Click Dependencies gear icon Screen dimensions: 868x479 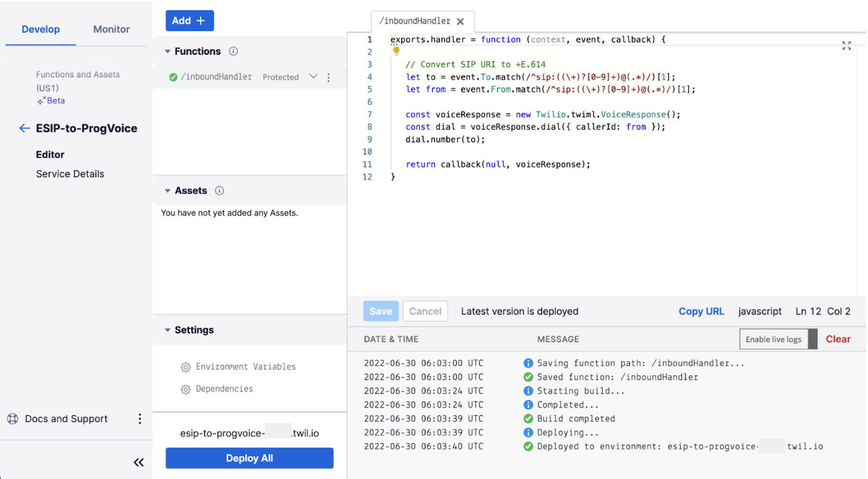pyautogui.click(x=186, y=389)
